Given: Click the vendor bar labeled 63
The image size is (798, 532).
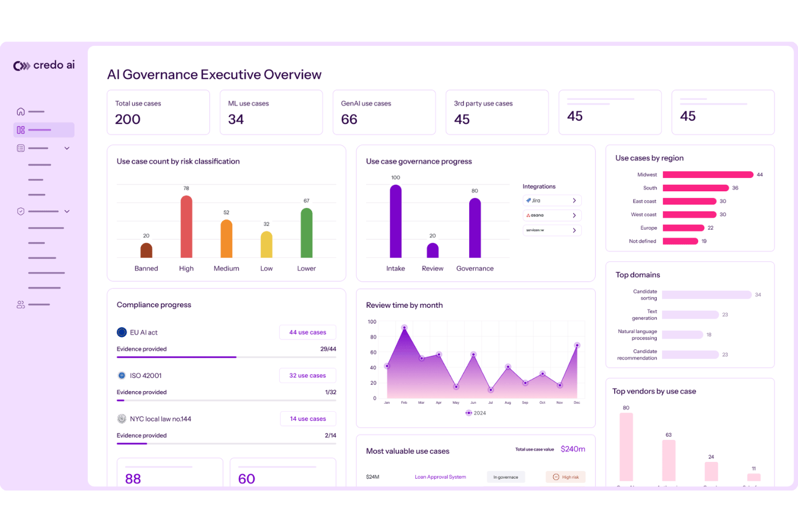Looking at the screenshot, I should point(669,460).
